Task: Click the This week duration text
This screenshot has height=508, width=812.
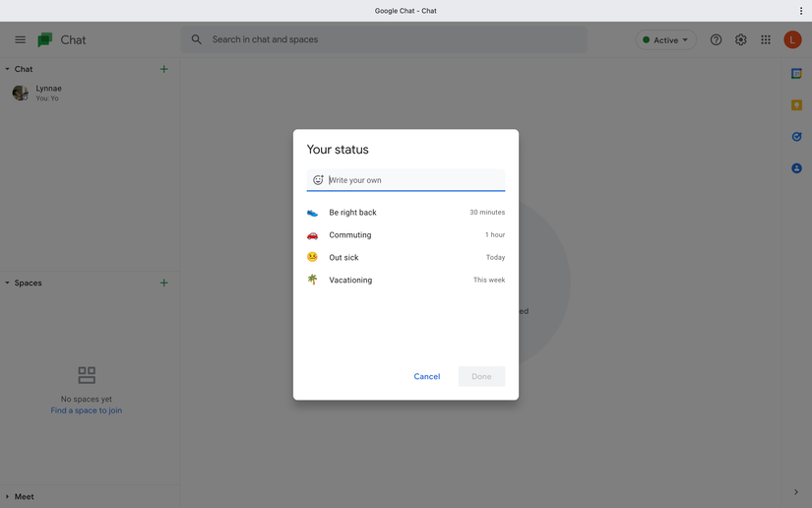Action: (489, 280)
